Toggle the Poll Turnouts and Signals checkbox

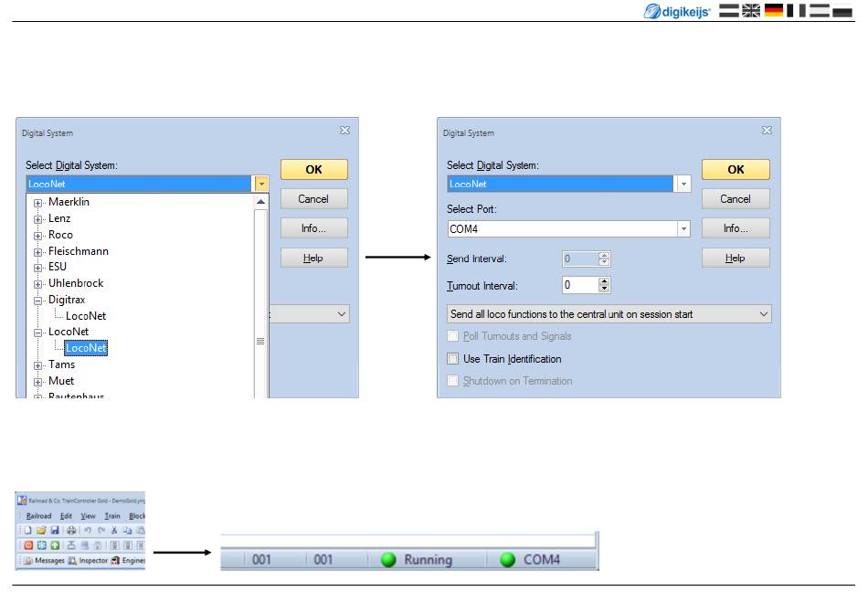(453, 336)
